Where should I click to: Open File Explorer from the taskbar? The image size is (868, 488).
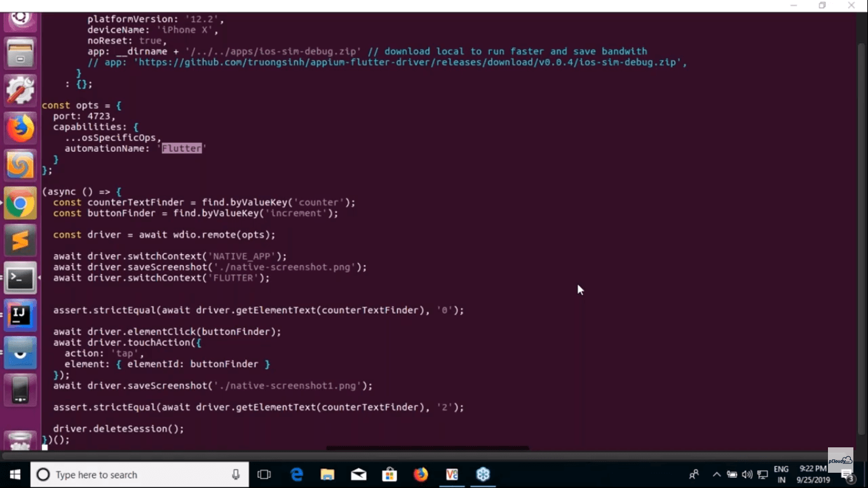click(327, 475)
